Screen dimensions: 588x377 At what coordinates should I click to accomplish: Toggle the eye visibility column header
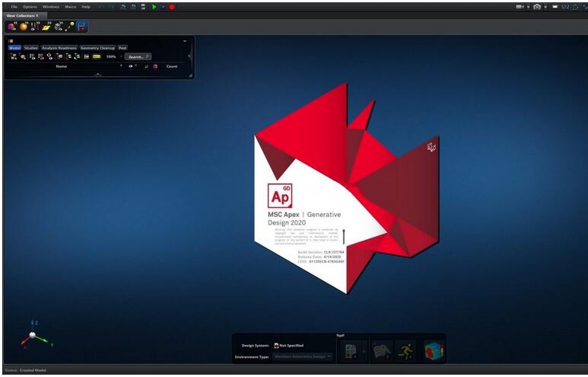[131, 66]
